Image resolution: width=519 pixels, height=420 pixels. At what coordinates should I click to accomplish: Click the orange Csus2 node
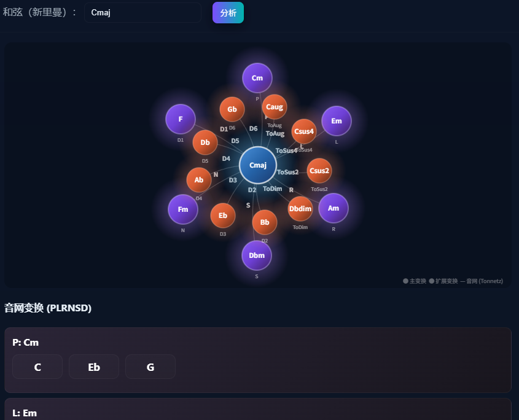tap(319, 171)
